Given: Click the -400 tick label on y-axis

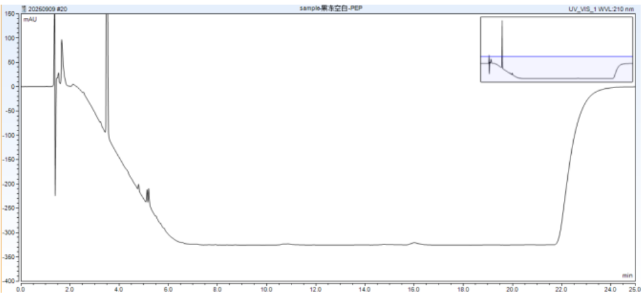Looking at the screenshot, I should [10, 281].
